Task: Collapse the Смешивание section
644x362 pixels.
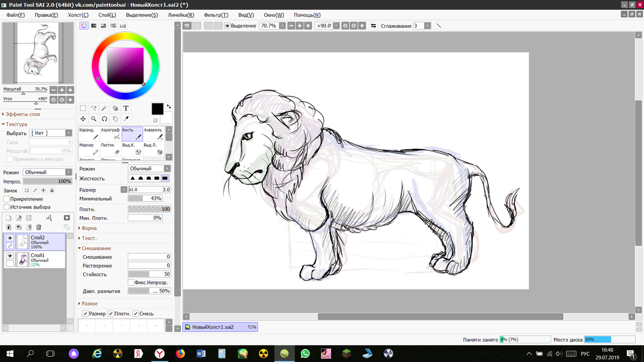Action: [x=95, y=248]
